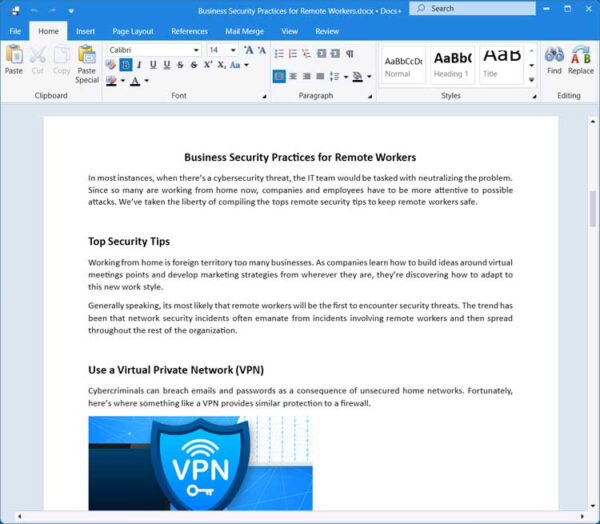Open the File menu

point(15,31)
